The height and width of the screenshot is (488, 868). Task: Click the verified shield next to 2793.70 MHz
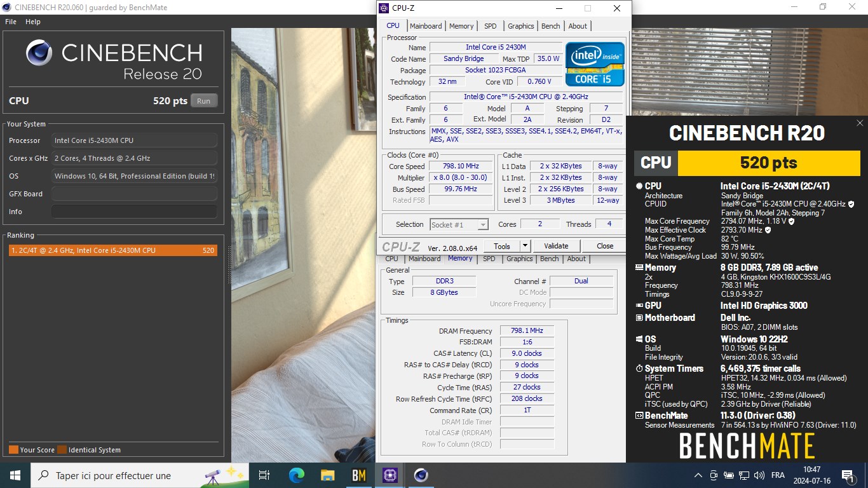coord(768,230)
